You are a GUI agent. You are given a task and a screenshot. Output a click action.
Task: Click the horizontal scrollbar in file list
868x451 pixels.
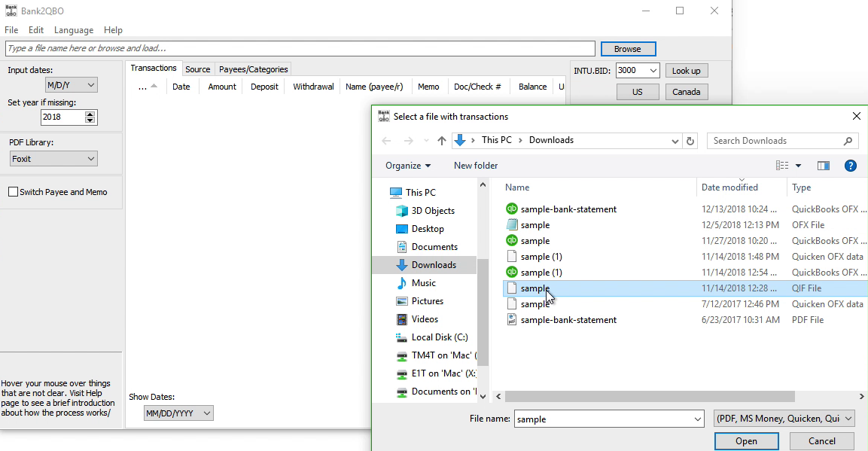(x=650, y=396)
